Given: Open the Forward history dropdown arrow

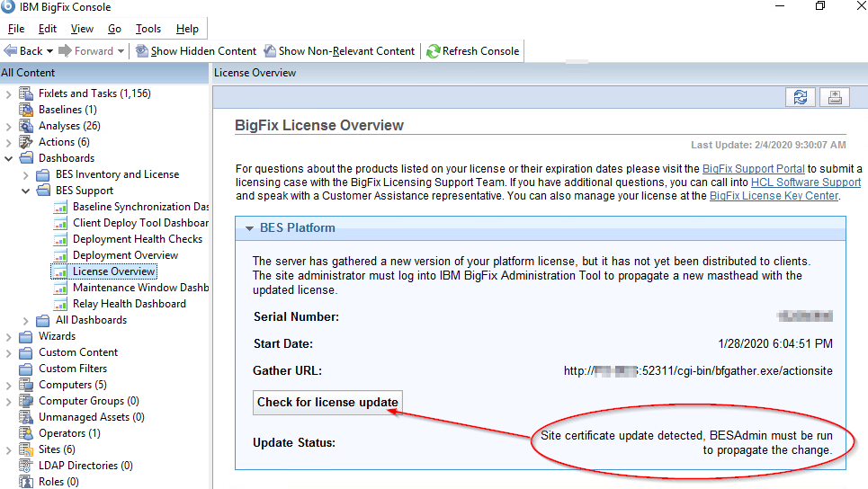Looking at the screenshot, I should [121, 51].
